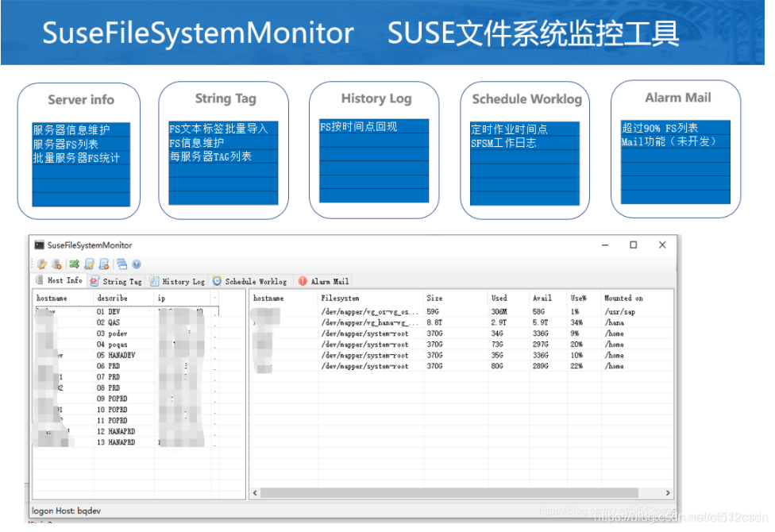Click the 297G avail cell

pyautogui.click(x=540, y=345)
